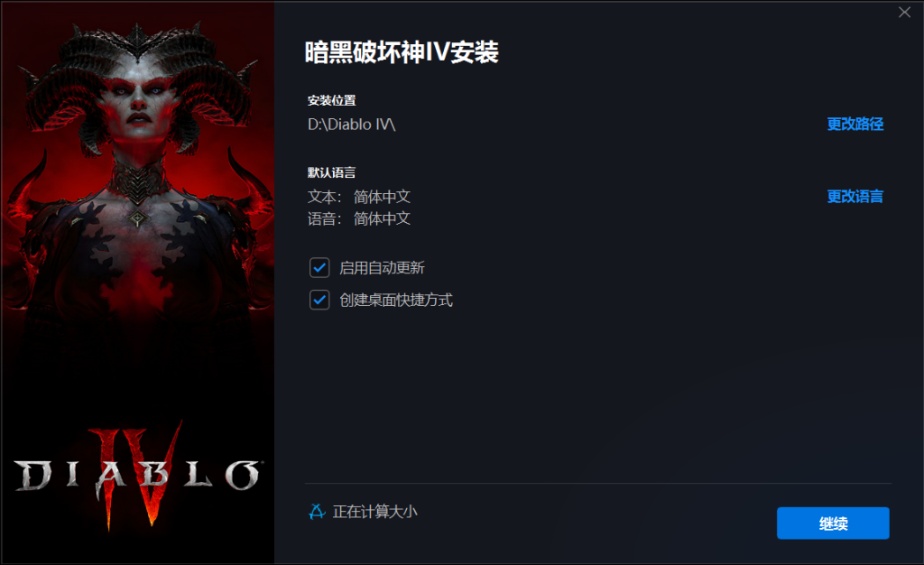Click the 默认语言 heading
The height and width of the screenshot is (565, 924).
pos(332,172)
